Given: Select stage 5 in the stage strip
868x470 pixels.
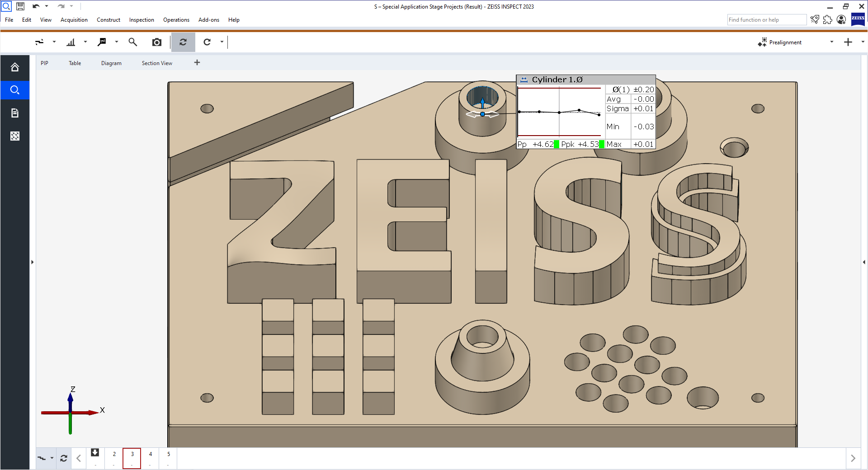Looking at the screenshot, I should tap(168, 458).
